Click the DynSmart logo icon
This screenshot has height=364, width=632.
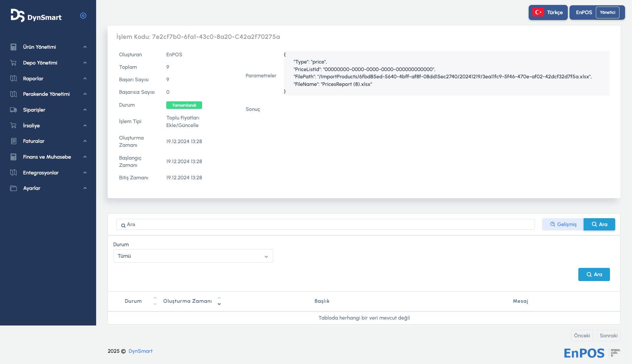[17, 15]
